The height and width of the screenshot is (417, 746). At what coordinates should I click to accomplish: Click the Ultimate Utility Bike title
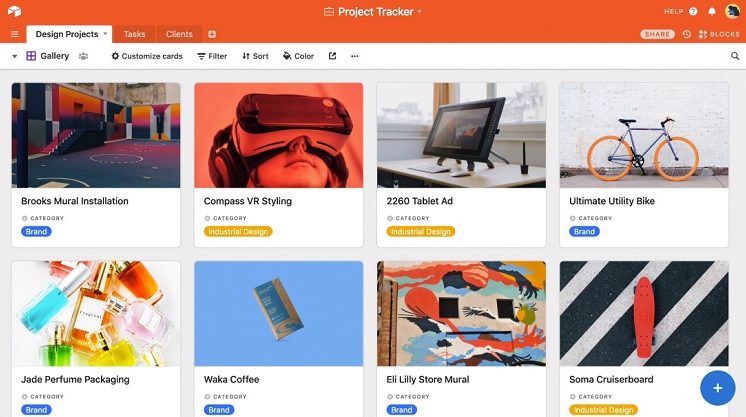click(x=612, y=201)
